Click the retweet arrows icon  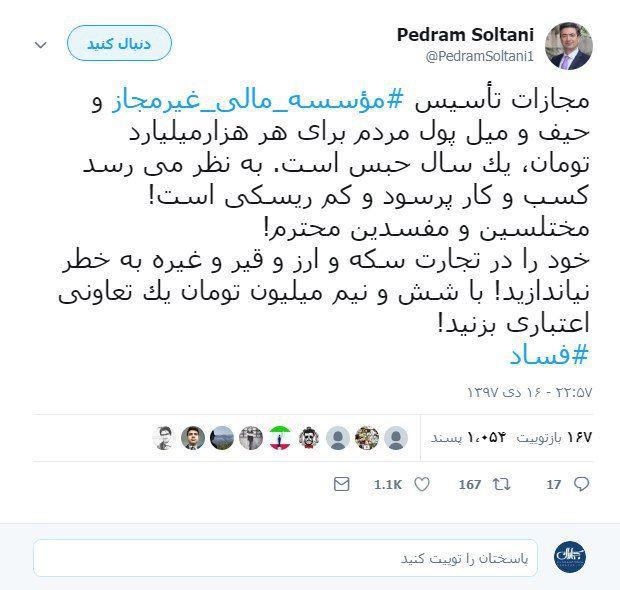pyautogui.click(x=501, y=484)
